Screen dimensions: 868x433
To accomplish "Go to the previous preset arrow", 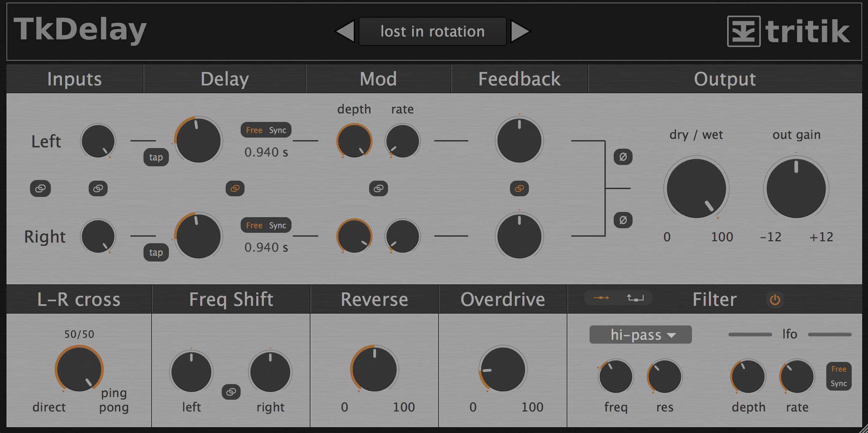I will click(x=345, y=31).
